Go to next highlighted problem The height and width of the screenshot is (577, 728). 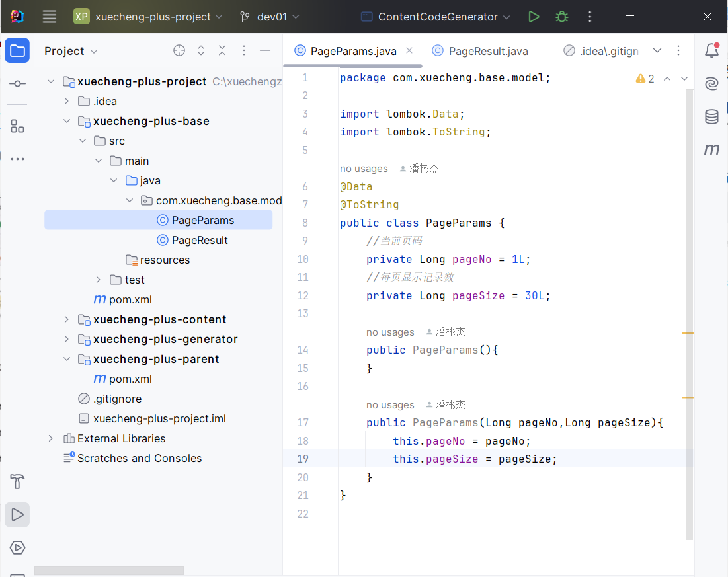tap(684, 79)
